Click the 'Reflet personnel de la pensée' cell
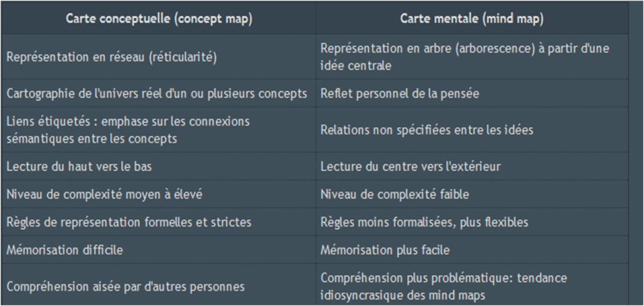Screen dimensions: 644x306 [x=472, y=93]
